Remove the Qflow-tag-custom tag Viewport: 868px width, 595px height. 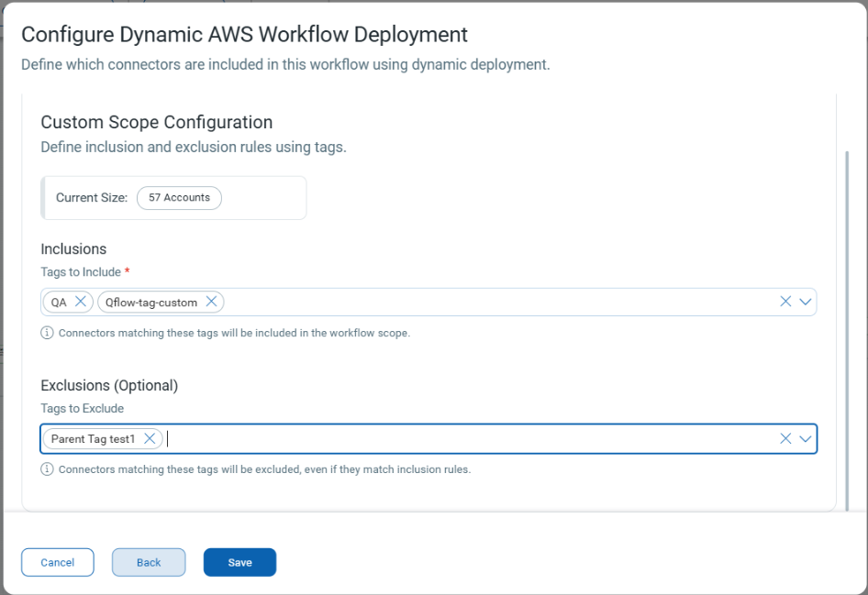[211, 302]
